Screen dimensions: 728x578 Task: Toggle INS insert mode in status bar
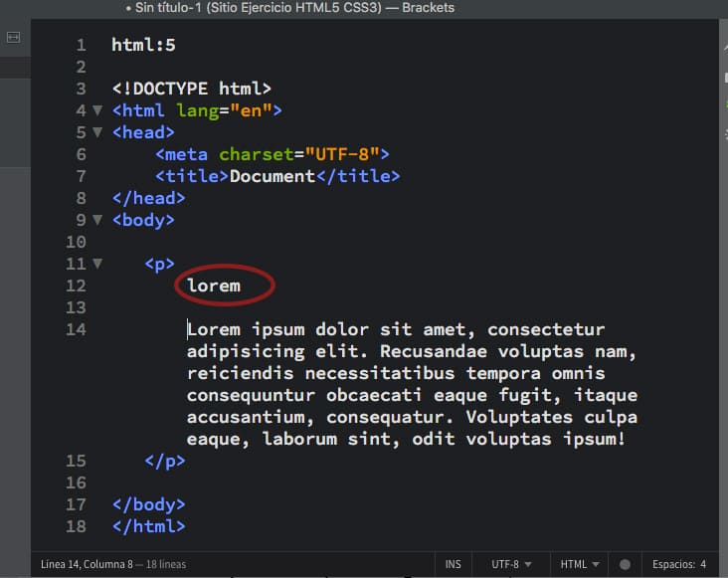tap(454, 564)
